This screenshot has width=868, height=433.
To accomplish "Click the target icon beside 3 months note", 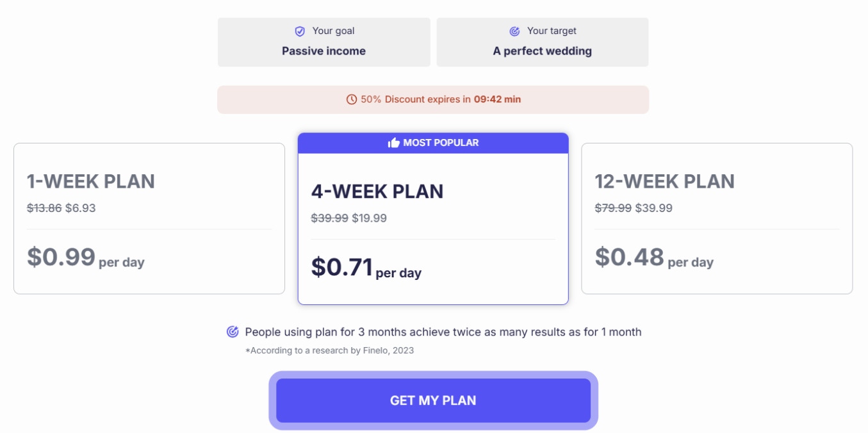I will coord(233,332).
